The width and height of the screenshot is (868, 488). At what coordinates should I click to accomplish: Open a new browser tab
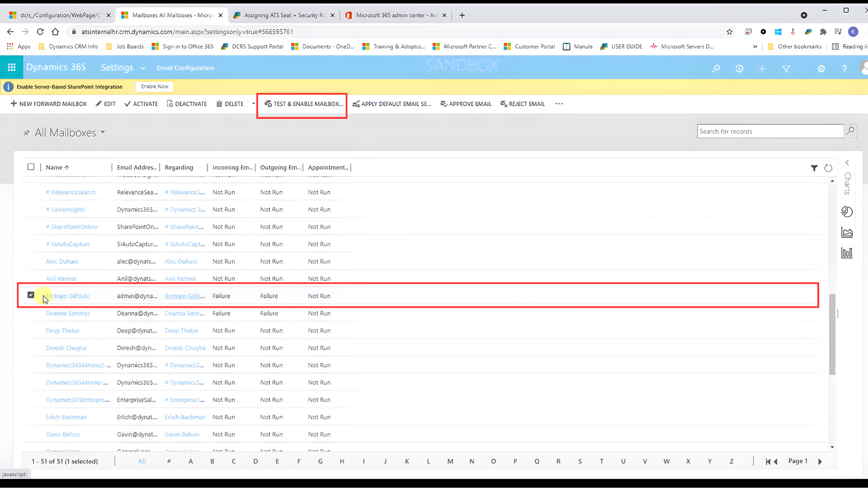462,15
